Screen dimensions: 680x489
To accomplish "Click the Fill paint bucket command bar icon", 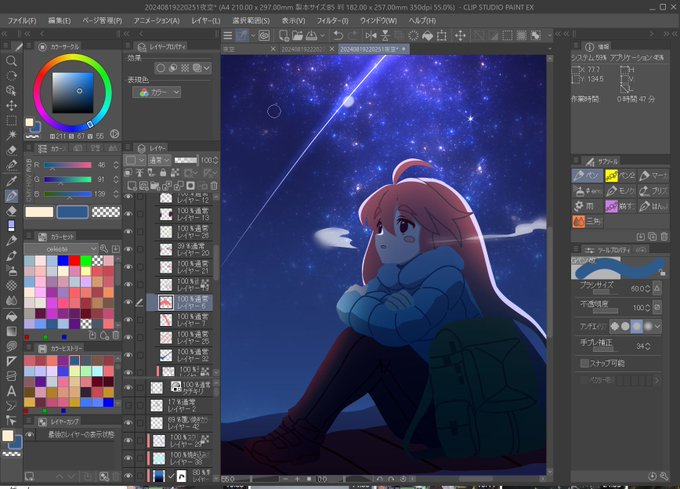I will [x=428, y=36].
